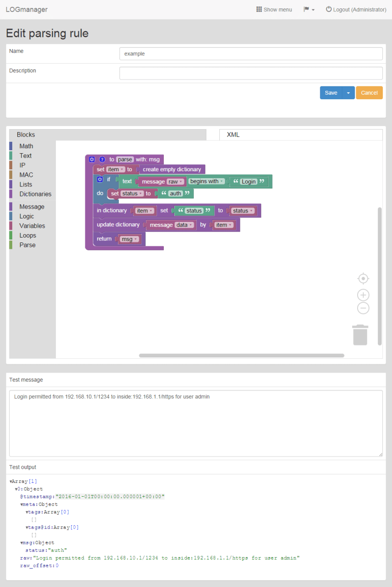Click the Show menu grid icon
The height and width of the screenshot is (587, 392).
tap(259, 9)
